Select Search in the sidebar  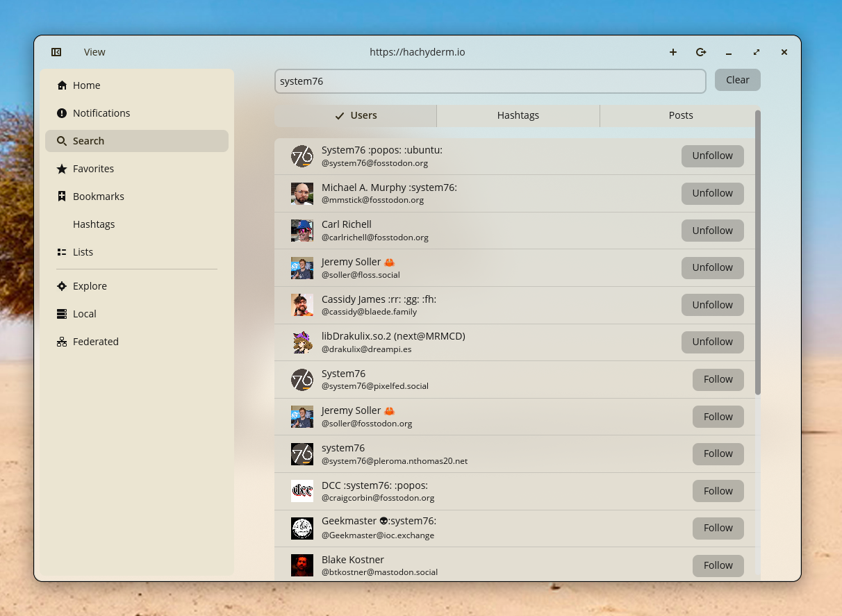tap(137, 141)
